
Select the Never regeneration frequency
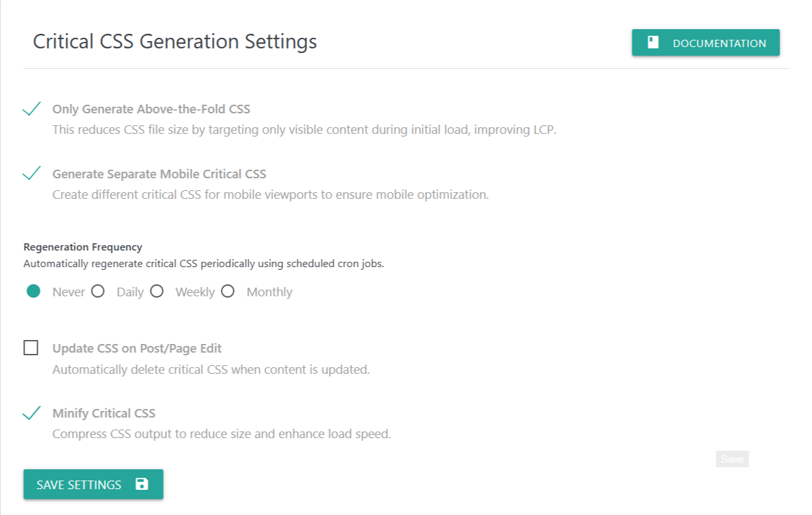33,292
